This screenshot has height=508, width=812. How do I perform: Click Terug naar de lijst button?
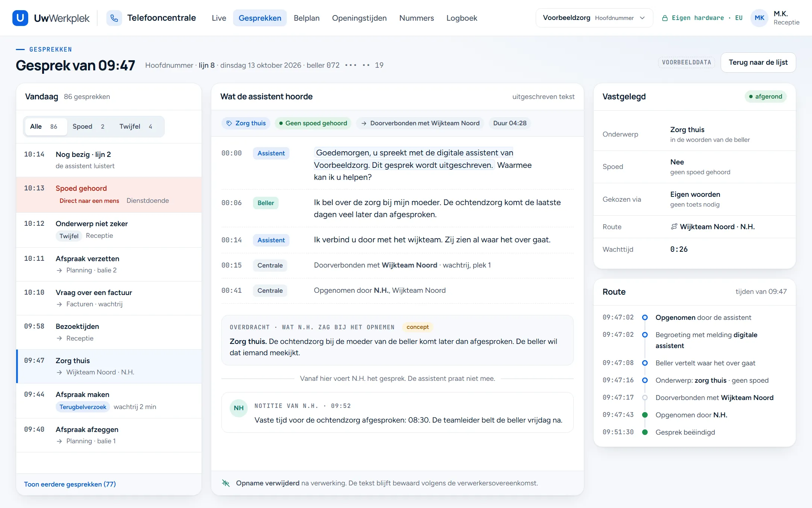[x=758, y=62]
